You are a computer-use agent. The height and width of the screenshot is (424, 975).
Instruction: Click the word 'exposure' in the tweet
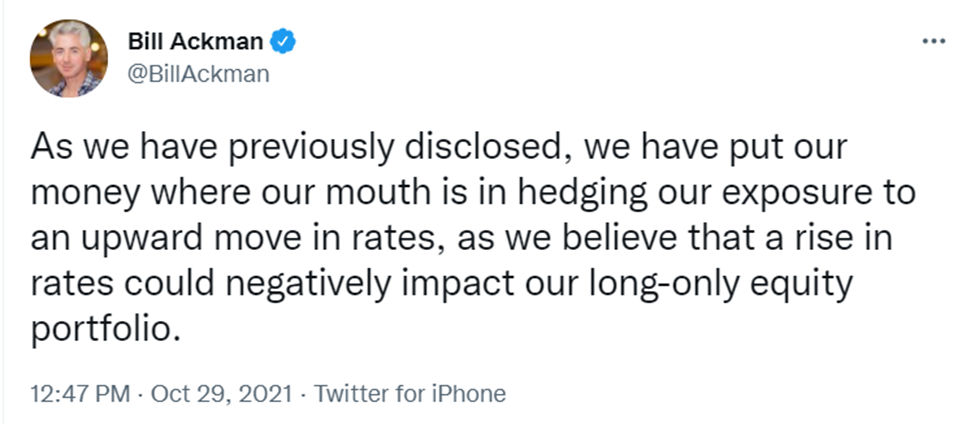tap(798, 195)
